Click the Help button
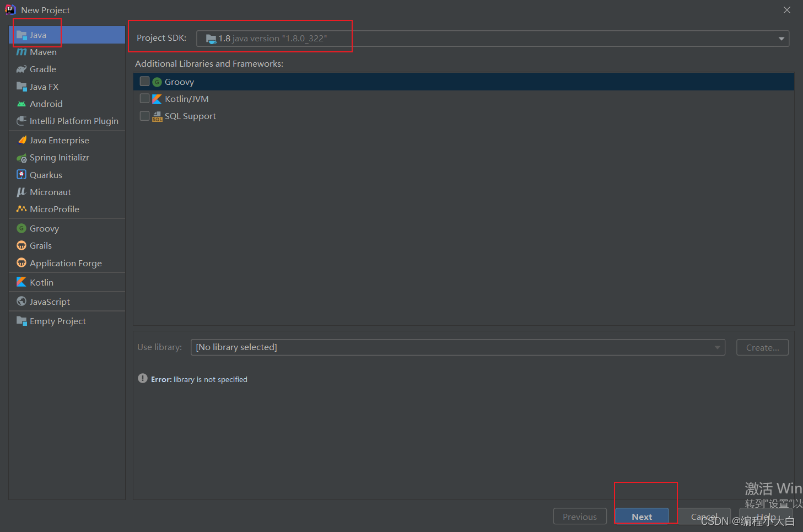Image resolution: width=803 pixels, height=532 pixels. click(x=766, y=517)
